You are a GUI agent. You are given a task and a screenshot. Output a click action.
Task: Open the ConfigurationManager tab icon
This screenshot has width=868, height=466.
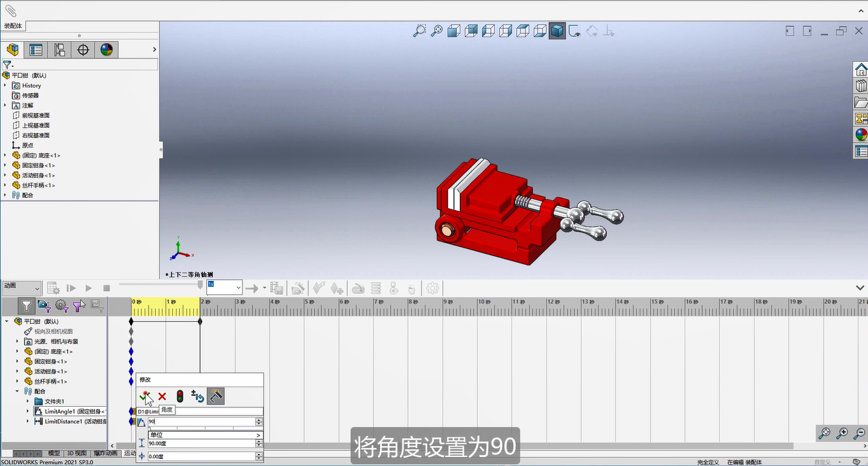click(x=59, y=50)
